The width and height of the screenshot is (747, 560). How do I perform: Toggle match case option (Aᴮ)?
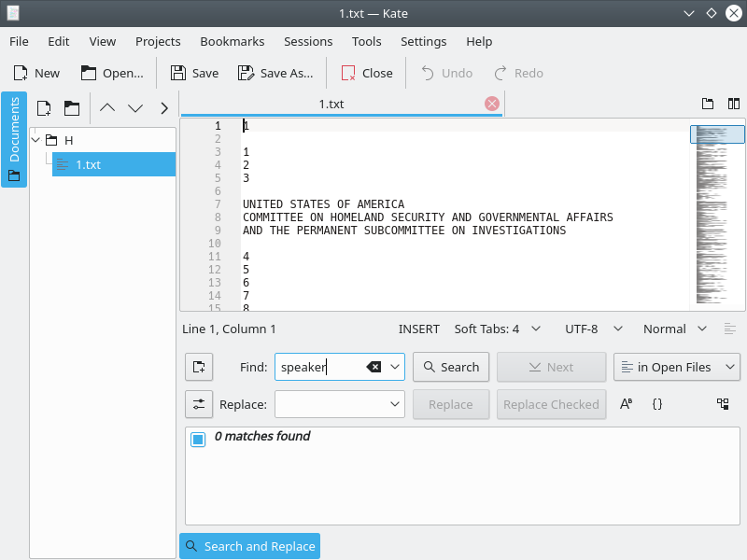pos(626,404)
